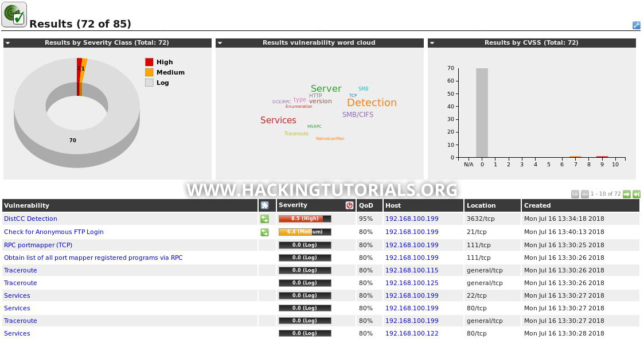Jump to the last page using the skip-to-end arrow
The height and width of the screenshot is (339, 644).
tap(637, 194)
